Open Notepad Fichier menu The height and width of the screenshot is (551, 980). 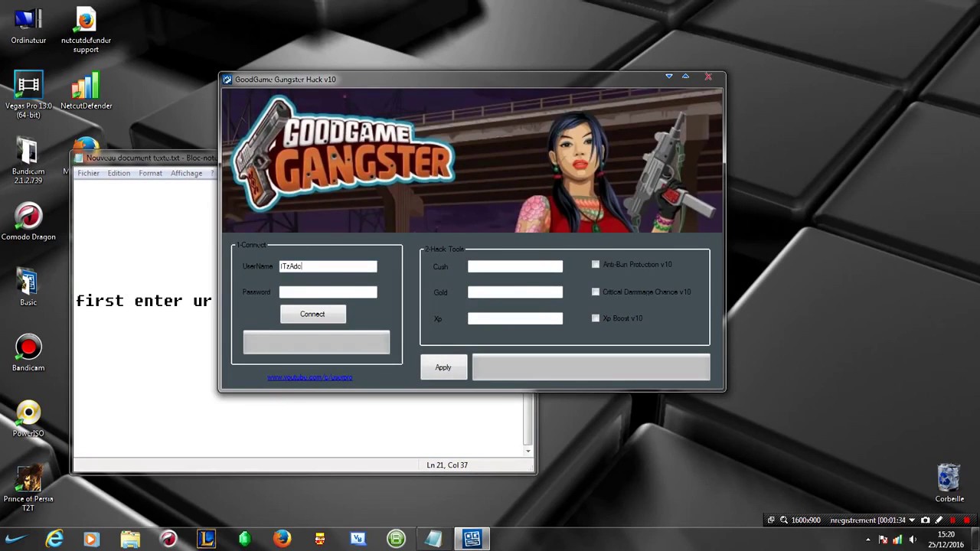click(x=88, y=173)
